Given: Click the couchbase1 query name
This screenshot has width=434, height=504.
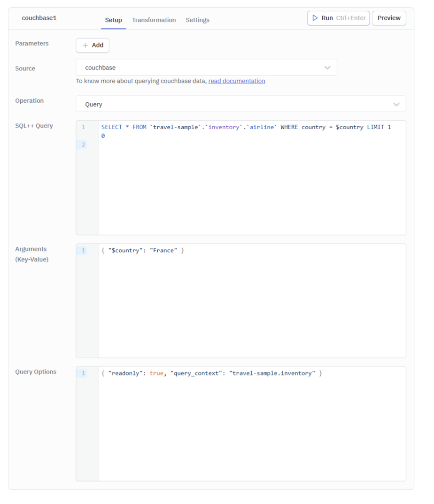Looking at the screenshot, I should click(39, 18).
